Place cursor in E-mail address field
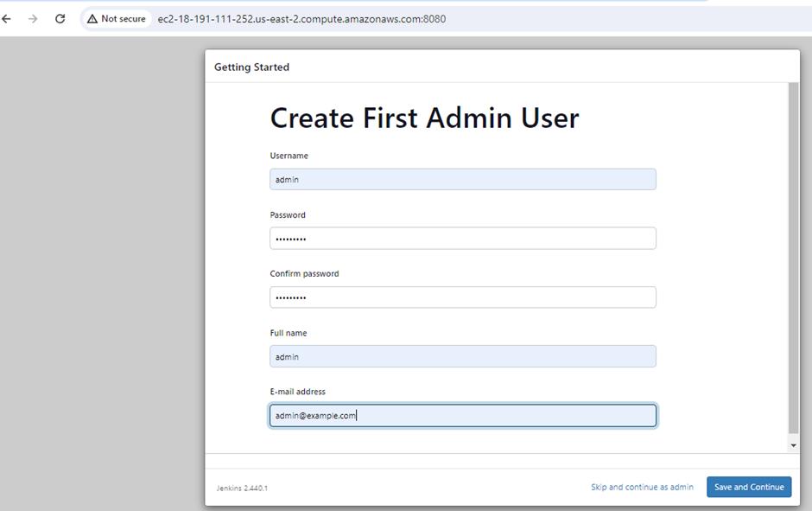The width and height of the screenshot is (812, 511). click(462, 416)
